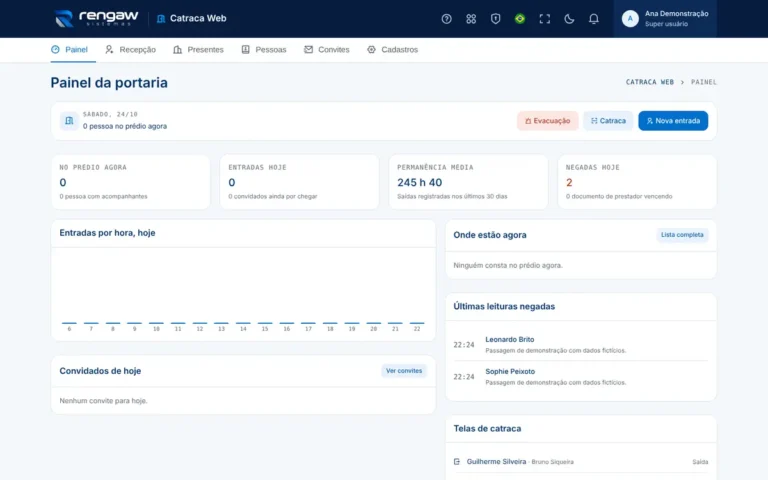Toggle dark mode moon icon
This screenshot has width=768, height=480.
(x=569, y=19)
